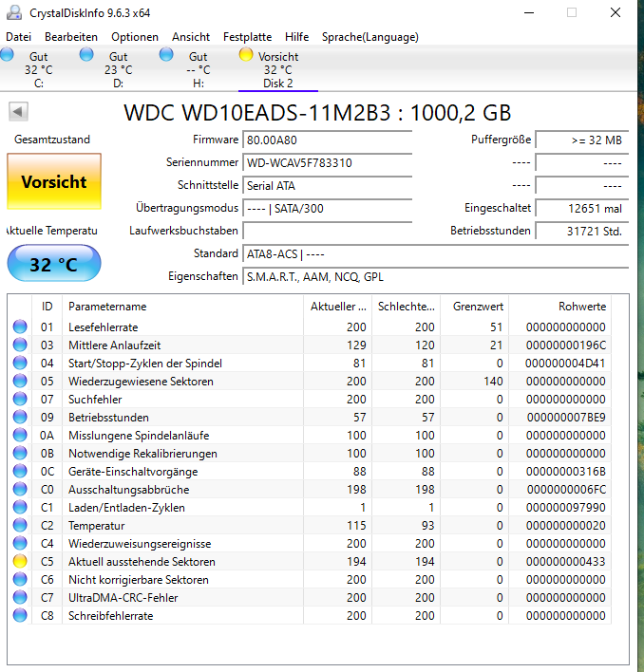Click status orb for Geräte-Einschaltvorgänge row
Screen dimensions: 644x672
(x=20, y=471)
